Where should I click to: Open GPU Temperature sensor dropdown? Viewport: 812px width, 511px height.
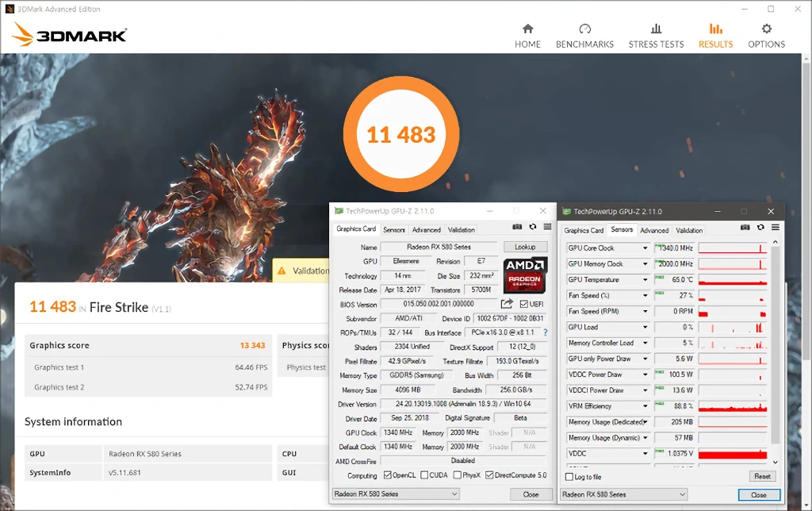tap(645, 280)
